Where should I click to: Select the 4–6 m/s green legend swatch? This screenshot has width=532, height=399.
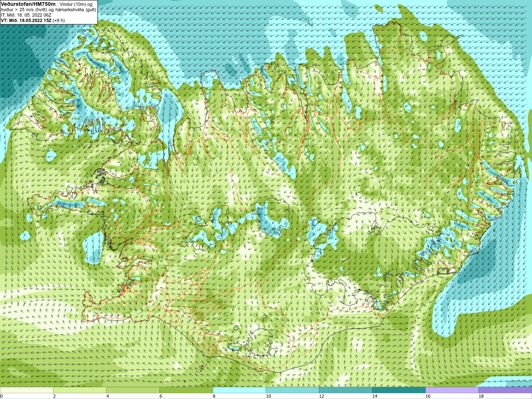[133, 390]
